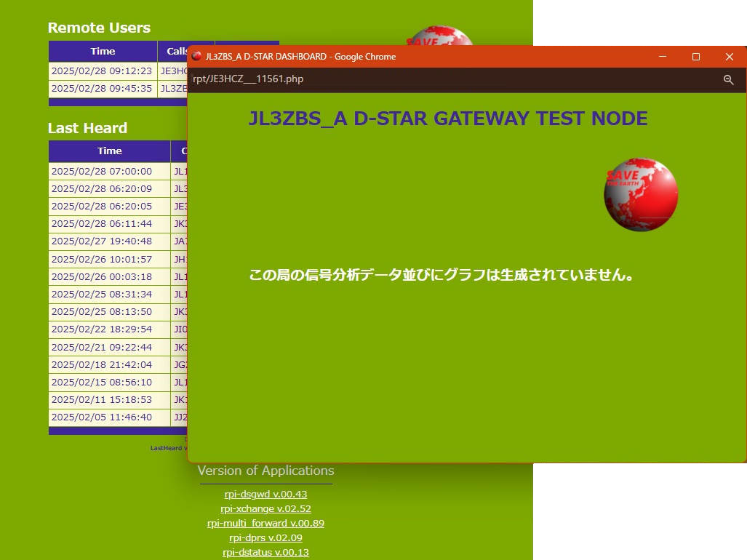Click Time header in Last Heard table
The width and height of the screenshot is (747, 560).
coord(109,151)
